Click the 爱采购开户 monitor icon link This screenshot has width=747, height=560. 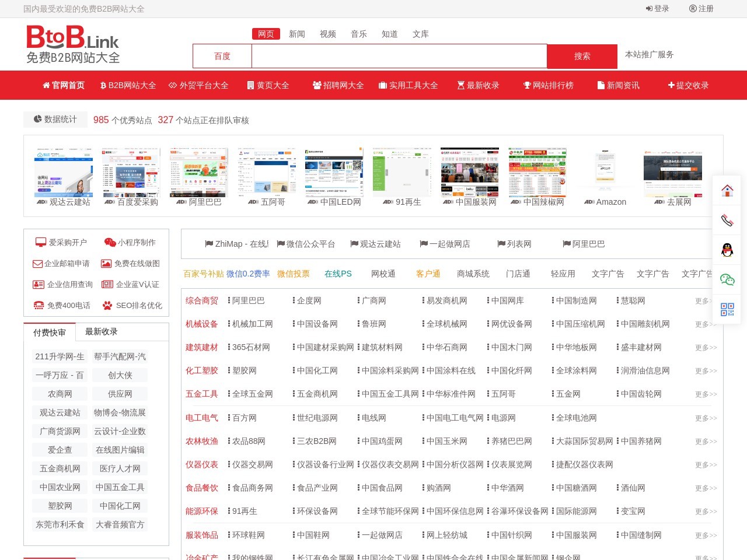coord(61,243)
